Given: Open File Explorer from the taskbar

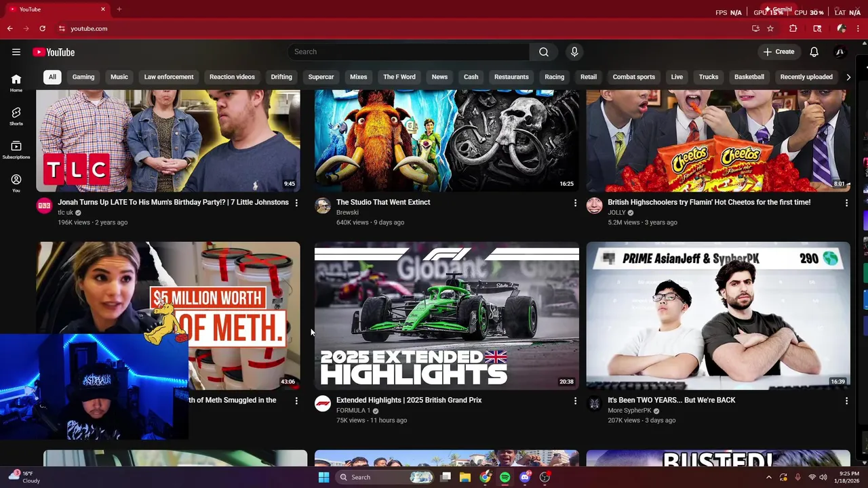Looking at the screenshot, I should [x=465, y=477].
